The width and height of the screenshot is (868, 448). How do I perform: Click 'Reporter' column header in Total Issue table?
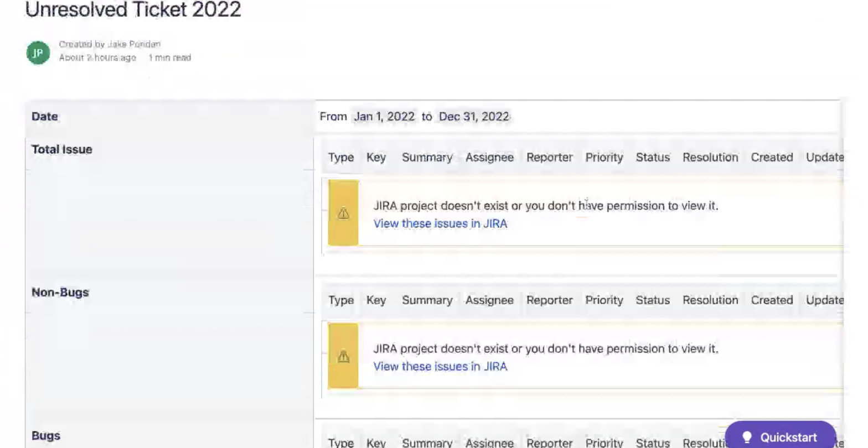pyautogui.click(x=550, y=158)
